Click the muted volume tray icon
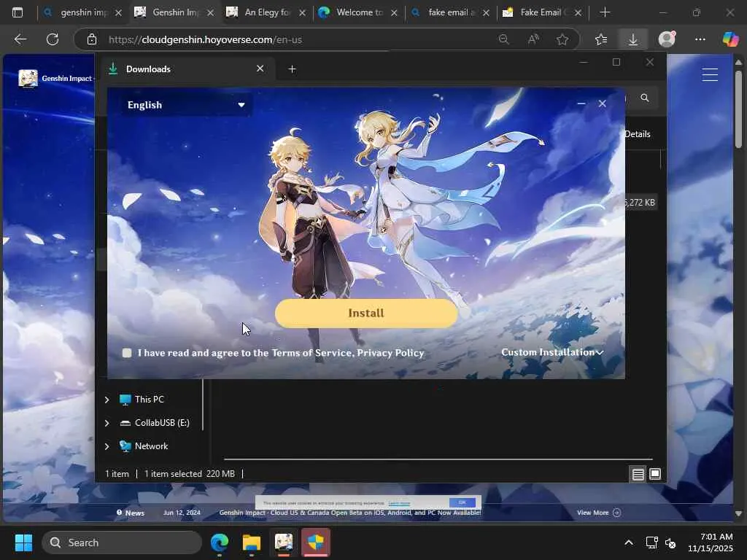 coord(670,542)
